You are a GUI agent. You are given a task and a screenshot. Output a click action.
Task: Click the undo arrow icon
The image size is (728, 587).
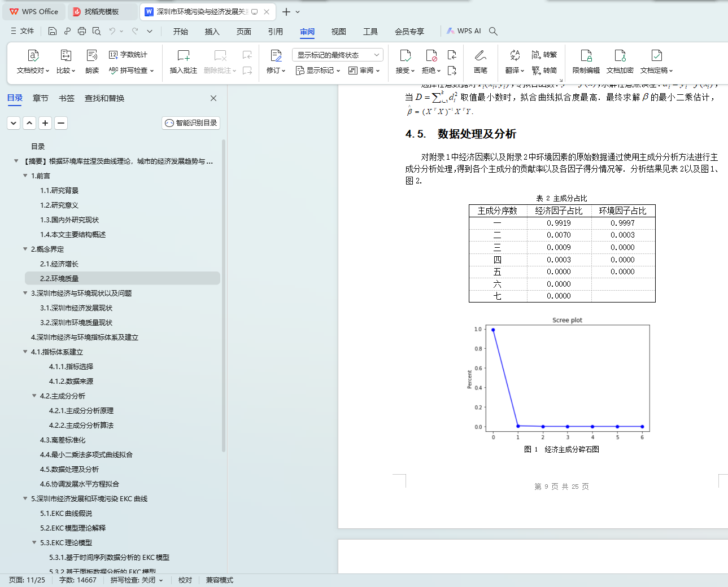click(x=112, y=31)
